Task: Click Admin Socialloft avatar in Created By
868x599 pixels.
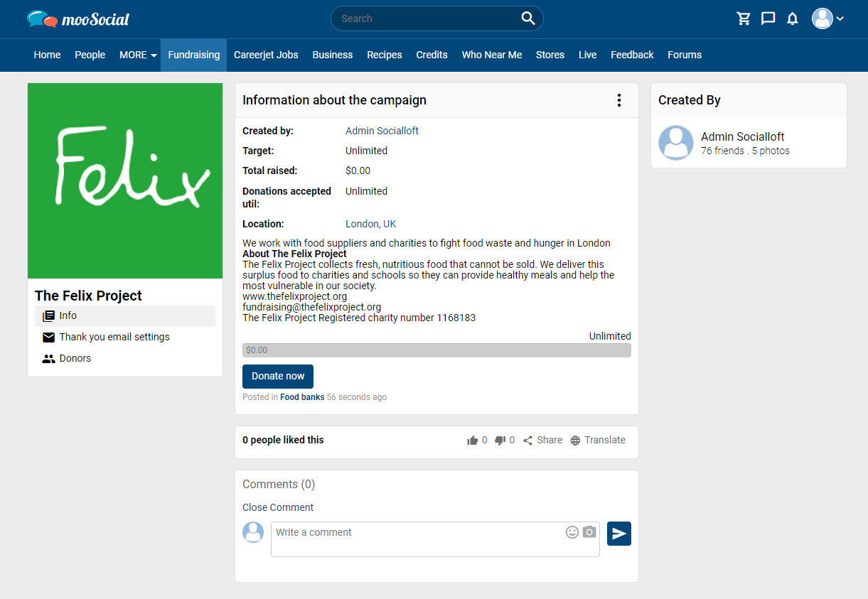Action: 676,143
